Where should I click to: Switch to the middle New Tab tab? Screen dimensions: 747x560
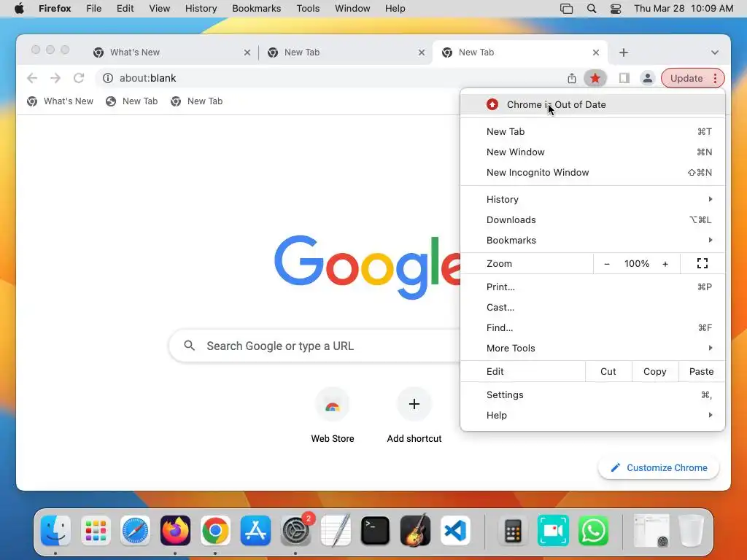point(345,52)
